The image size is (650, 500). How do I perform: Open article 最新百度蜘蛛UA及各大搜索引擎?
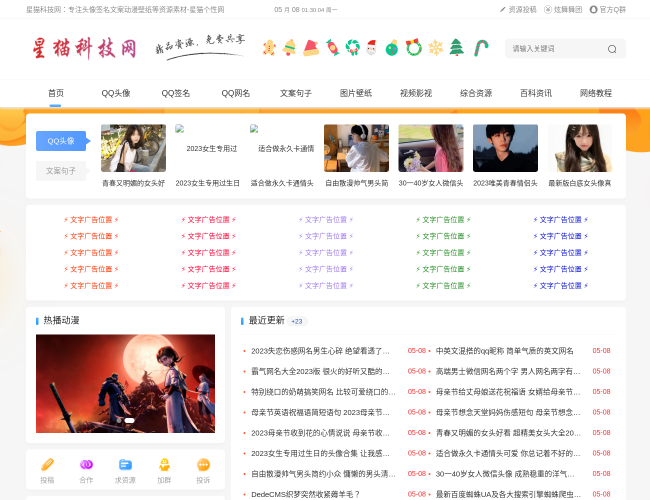tap(508, 494)
